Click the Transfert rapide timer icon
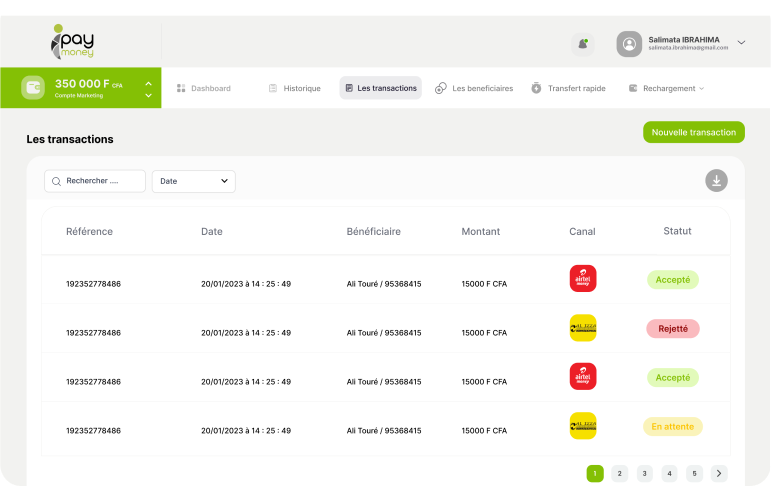The height and width of the screenshot is (487, 772). [x=536, y=88]
